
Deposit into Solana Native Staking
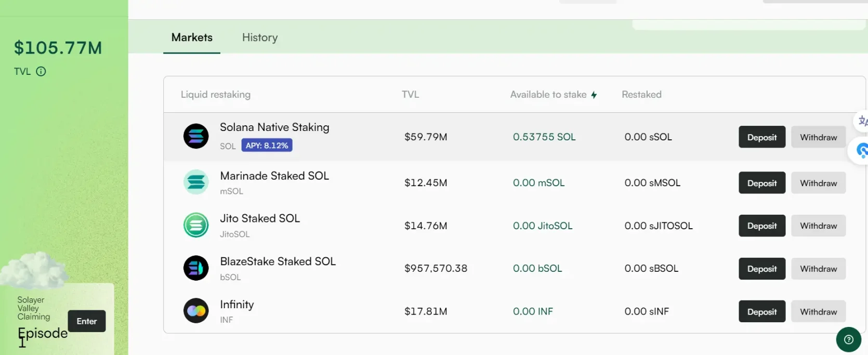[x=761, y=137]
